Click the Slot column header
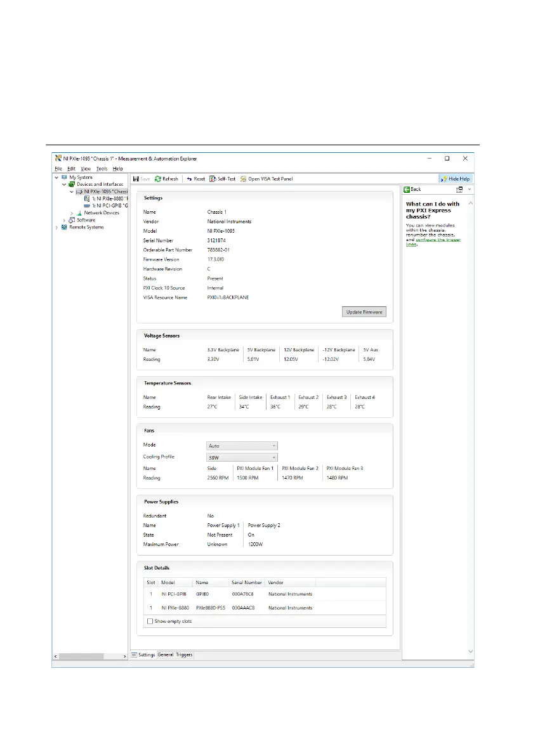 151,582
